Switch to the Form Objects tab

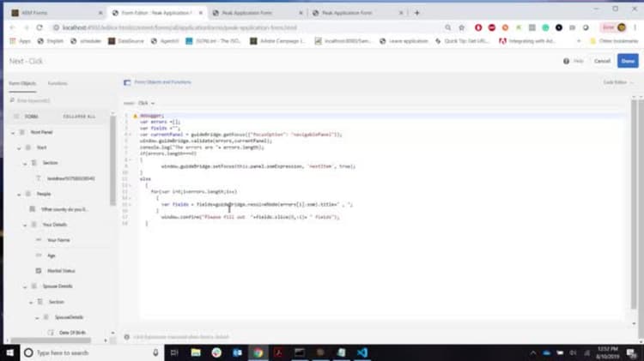pyautogui.click(x=22, y=83)
